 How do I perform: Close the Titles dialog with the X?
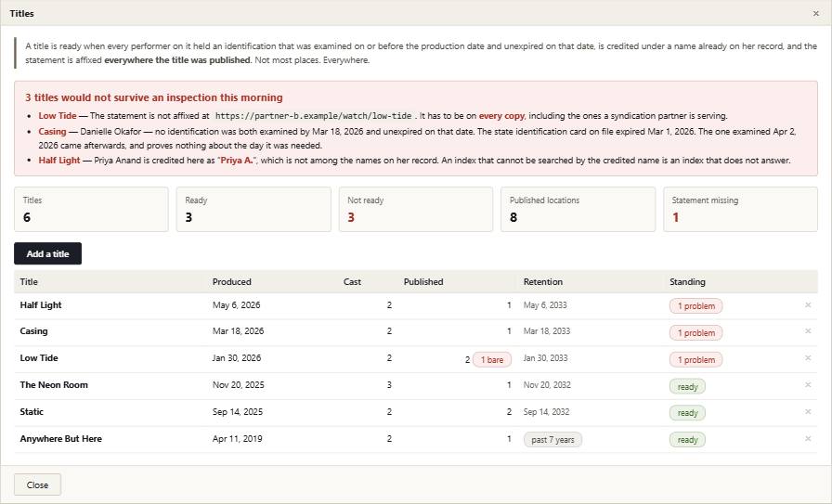(816, 13)
